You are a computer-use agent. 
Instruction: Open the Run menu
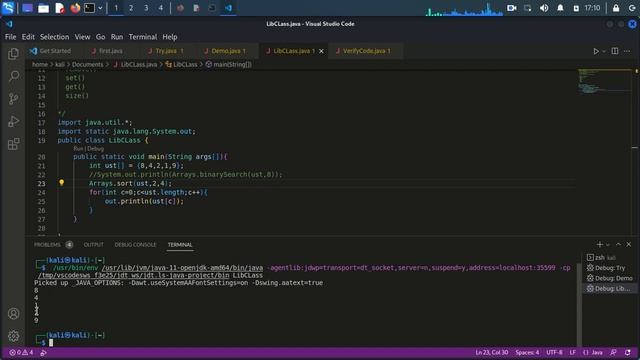[x=117, y=37]
